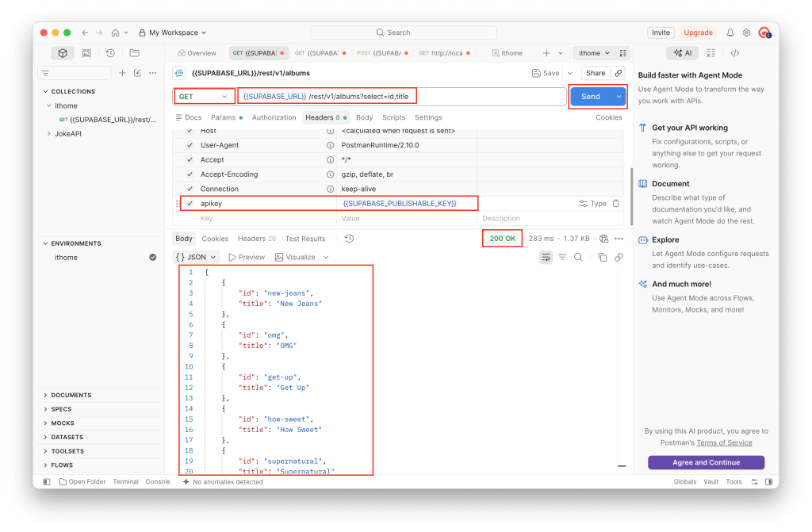Open the Overview tab
Viewport: 812px width, 532px height.
pyautogui.click(x=197, y=53)
